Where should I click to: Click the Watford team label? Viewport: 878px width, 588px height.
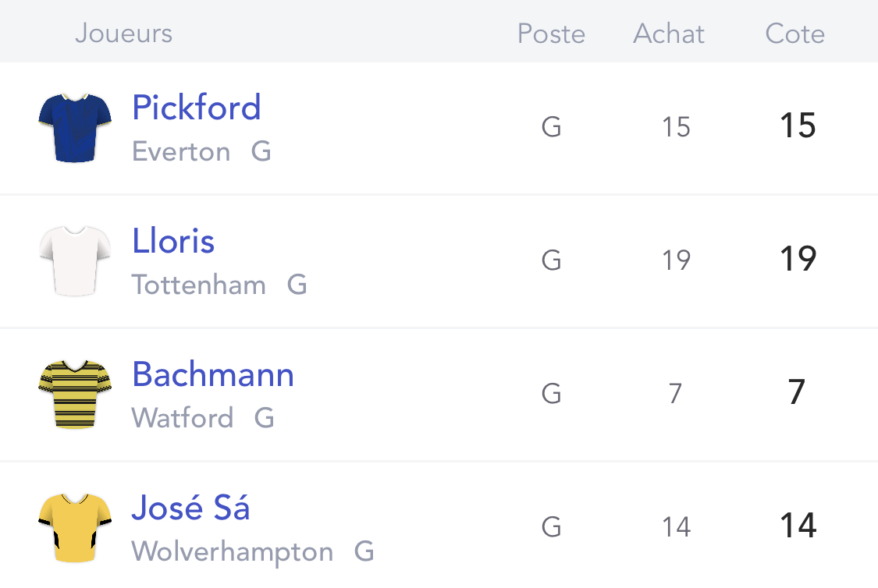(x=183, y=418)
